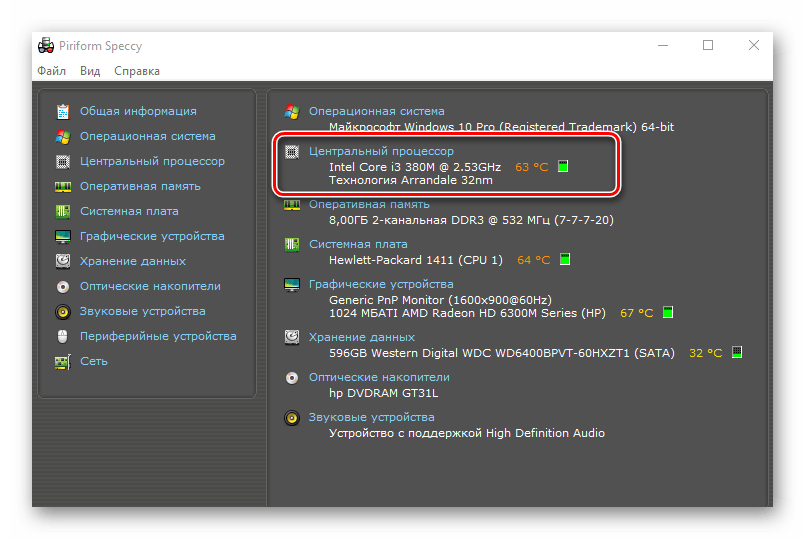Open the Вид menu
805x539 pixels.
[x=90, y=71]
